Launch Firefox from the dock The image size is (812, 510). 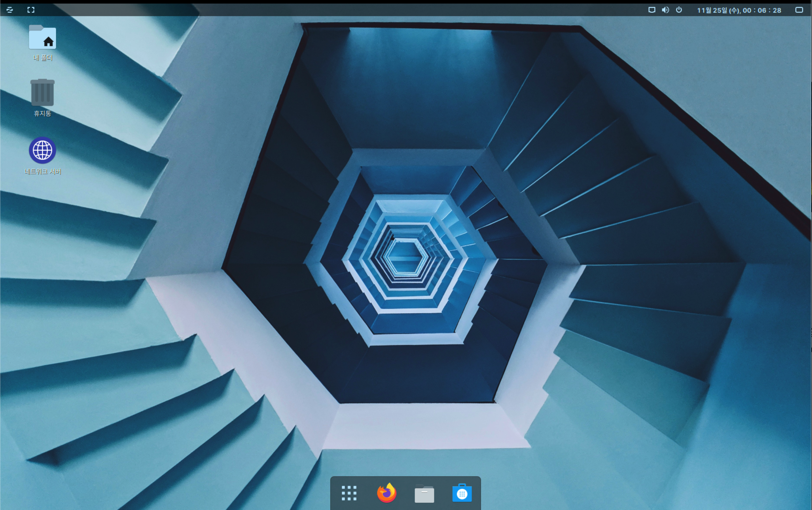(x=386, y=493)
